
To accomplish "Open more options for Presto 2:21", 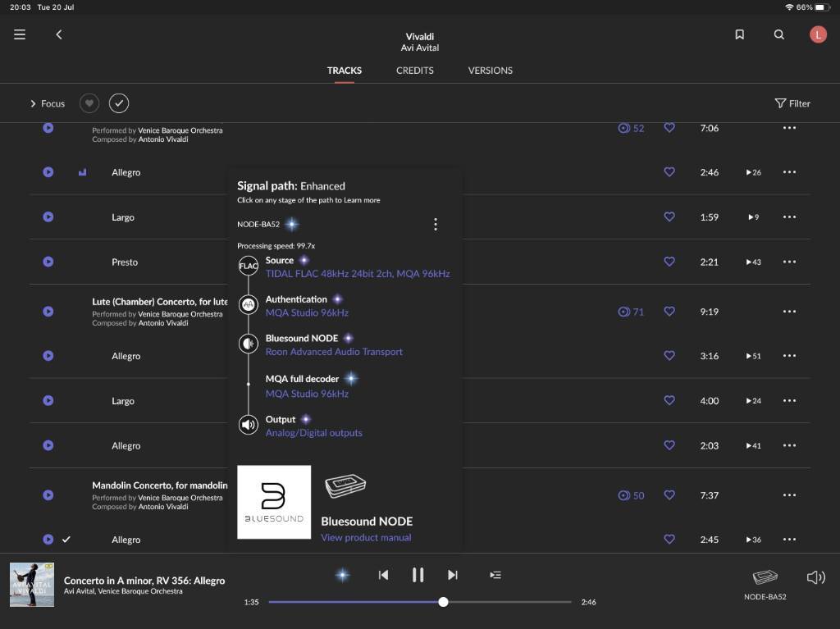I will coord(789,262).
